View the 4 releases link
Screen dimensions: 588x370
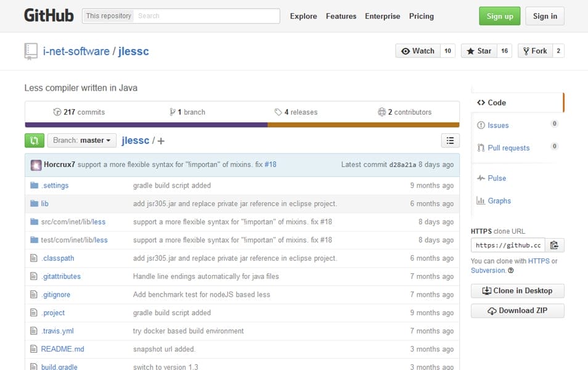(296, 112)
